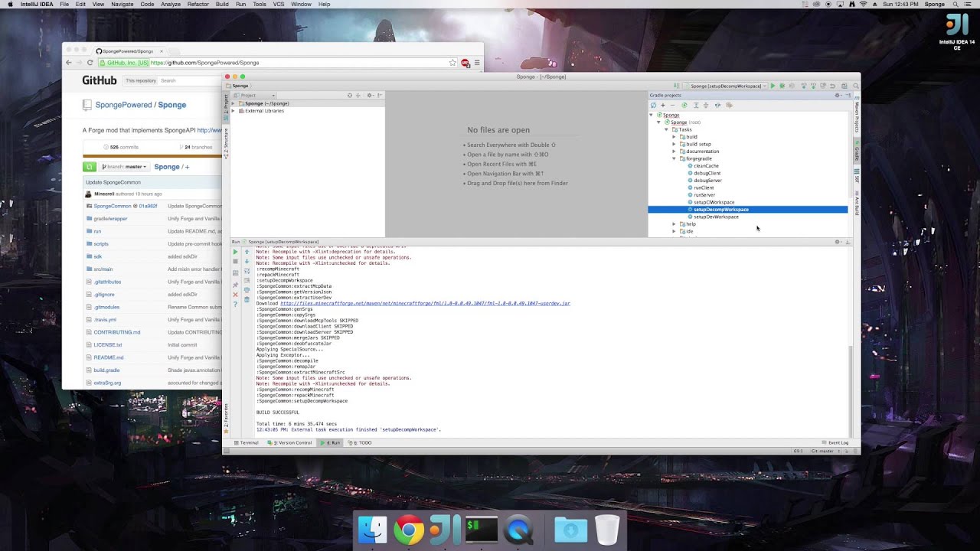Reload the GitHub page in Chrome
The height and width of the screenshot is (551, 980).
tap(90, 63)
